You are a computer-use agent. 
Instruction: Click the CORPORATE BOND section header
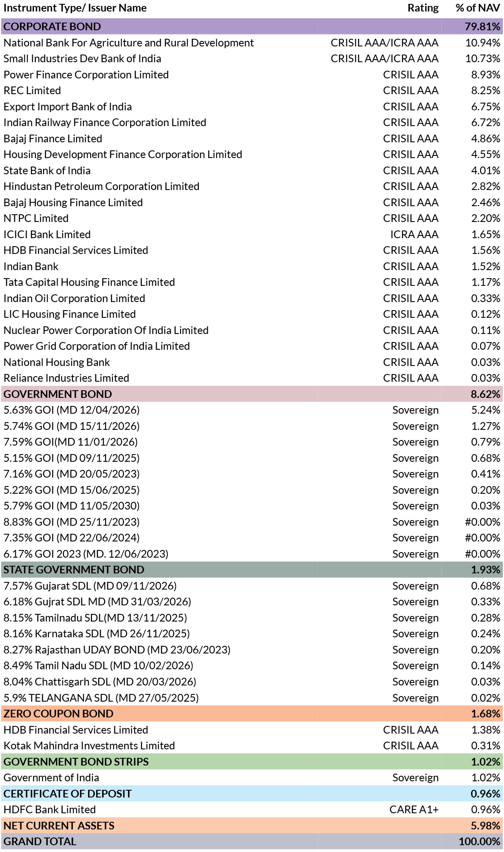[252, 26]
